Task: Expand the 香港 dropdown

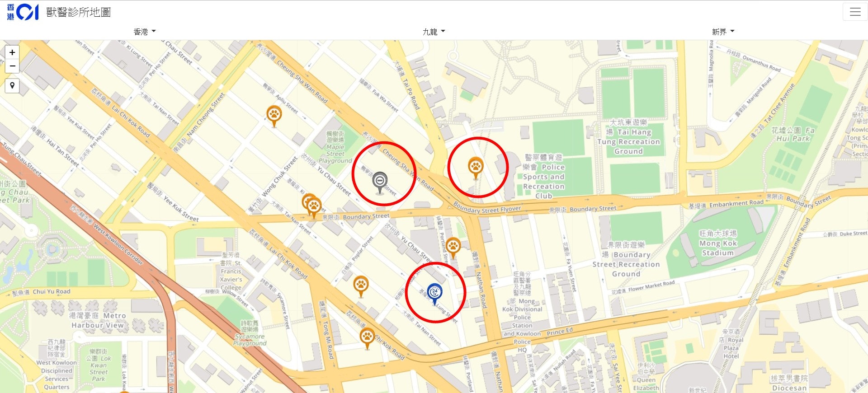Action: tap(145, 32)
